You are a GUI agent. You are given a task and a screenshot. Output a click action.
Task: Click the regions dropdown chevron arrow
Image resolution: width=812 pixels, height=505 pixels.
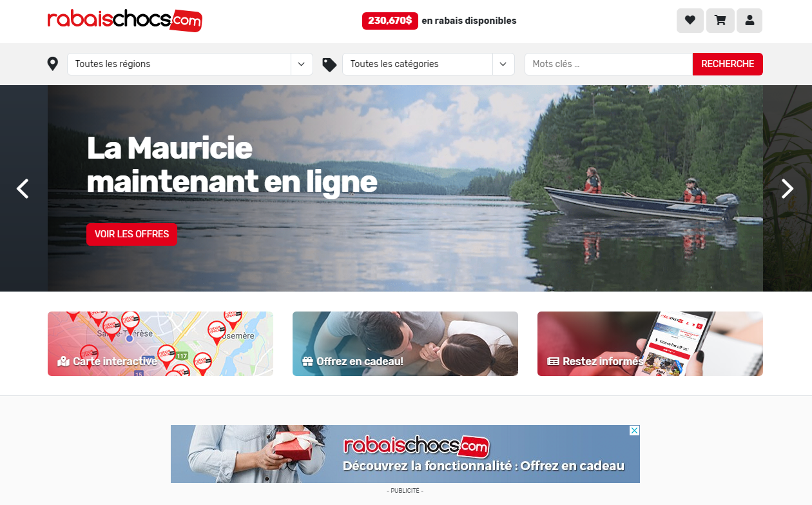[302, 64]
